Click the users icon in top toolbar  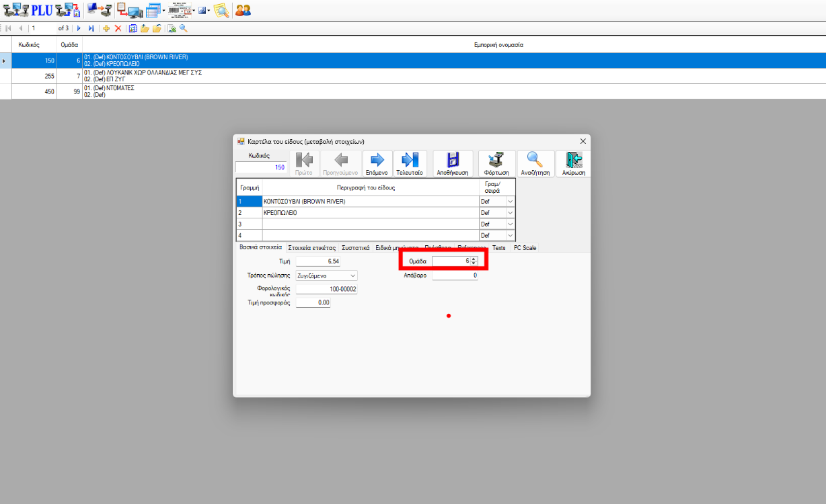coord(243,10)
